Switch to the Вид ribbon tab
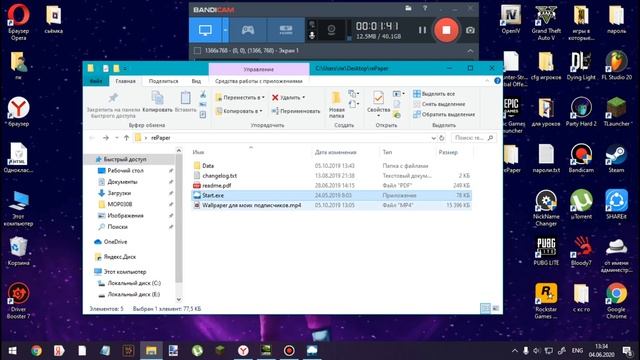The width and height of the screenshot is (640, 360). (x=196, y=81)
